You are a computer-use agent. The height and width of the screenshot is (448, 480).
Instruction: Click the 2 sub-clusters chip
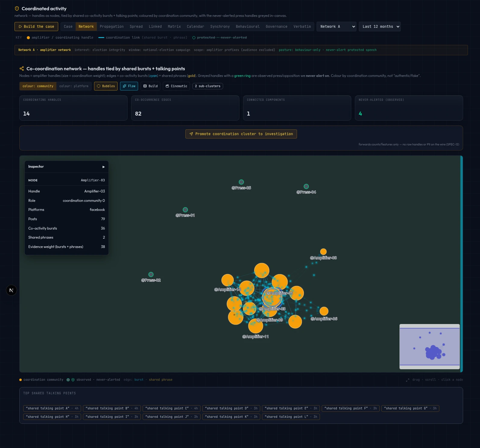click(208, 86)
